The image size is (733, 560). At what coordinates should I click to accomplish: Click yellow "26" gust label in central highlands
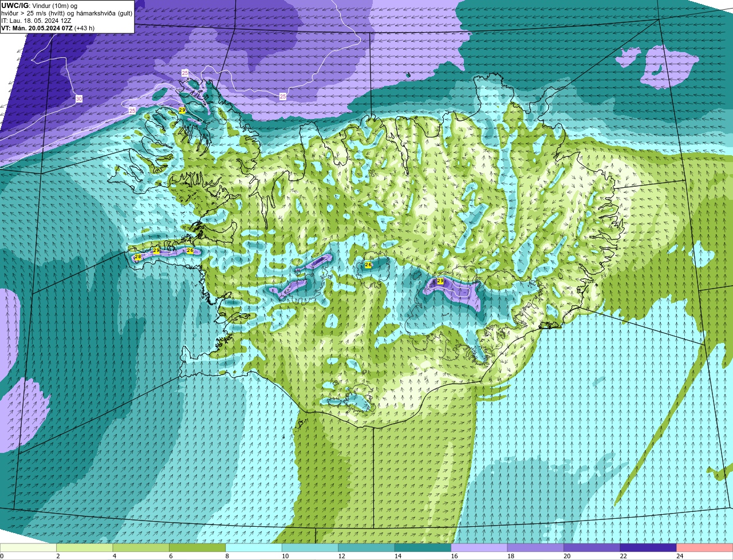[368, 265]
